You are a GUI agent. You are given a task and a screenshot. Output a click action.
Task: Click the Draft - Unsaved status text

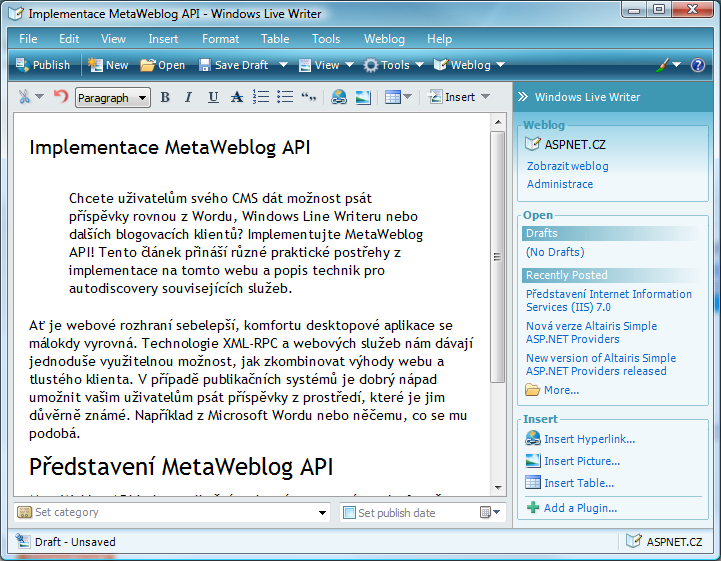(x=75, y=542)
